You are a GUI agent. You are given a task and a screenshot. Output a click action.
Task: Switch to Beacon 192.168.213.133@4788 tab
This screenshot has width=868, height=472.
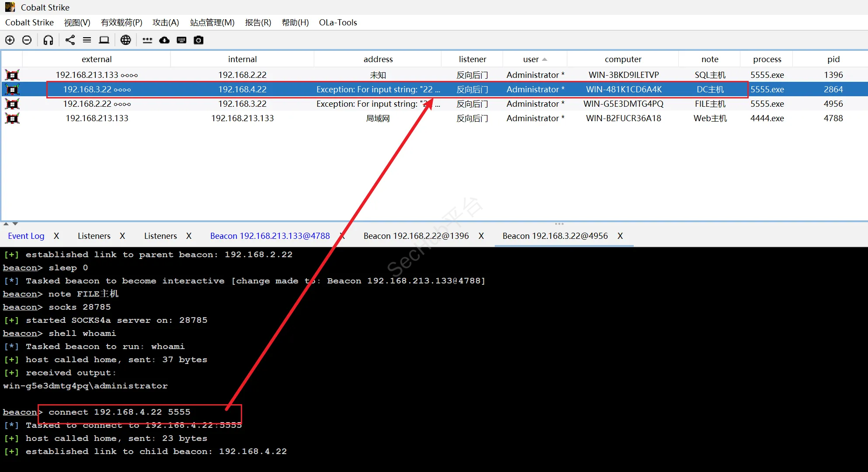pos(270,236)
